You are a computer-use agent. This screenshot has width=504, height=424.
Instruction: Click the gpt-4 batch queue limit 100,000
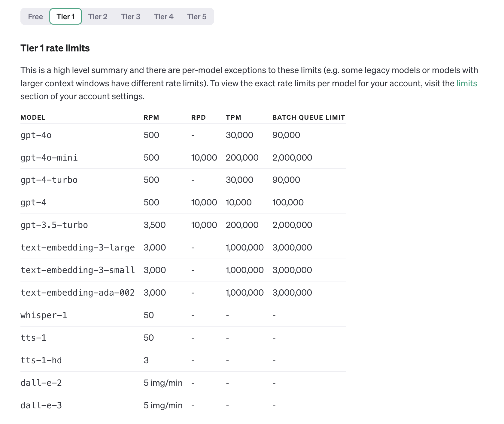click(288, 202)
